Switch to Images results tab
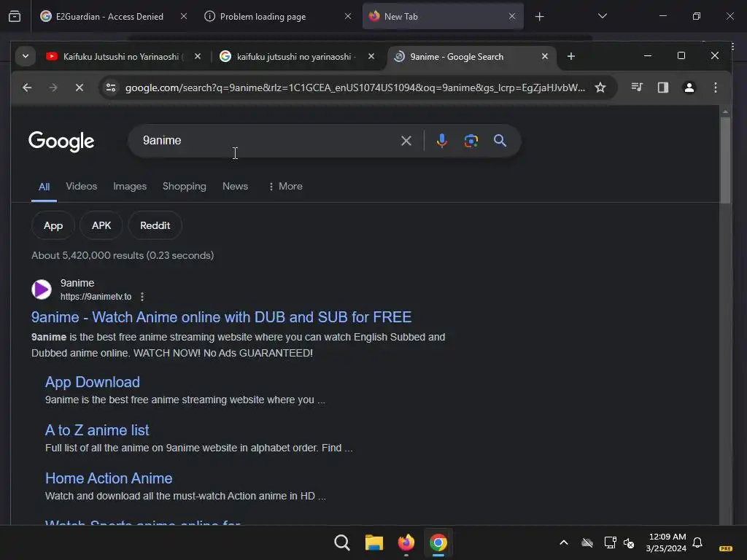747x560 pixels. 130,186
